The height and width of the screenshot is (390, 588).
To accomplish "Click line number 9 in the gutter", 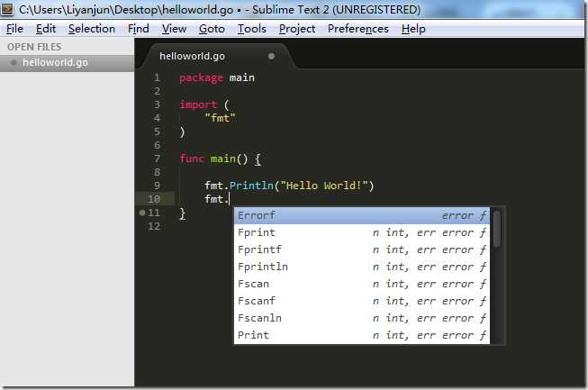I will [x=157, y=186].
